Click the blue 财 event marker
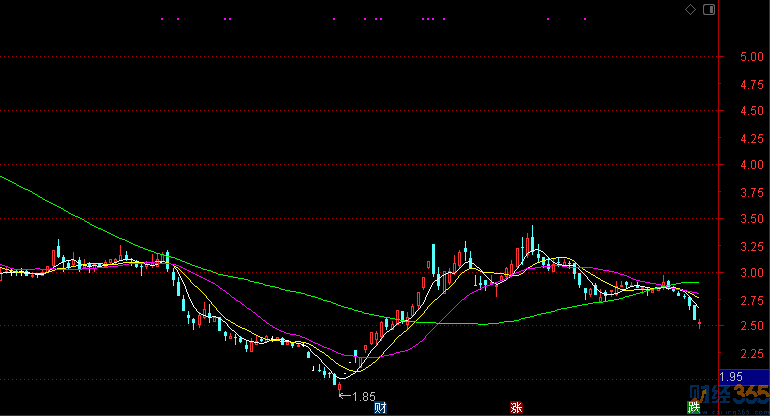The width and height of the screenshot is (770, 416). (381, 408)
